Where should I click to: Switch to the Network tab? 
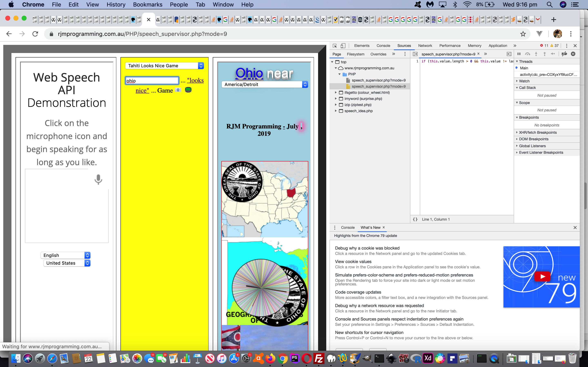(x=425, y=46)
